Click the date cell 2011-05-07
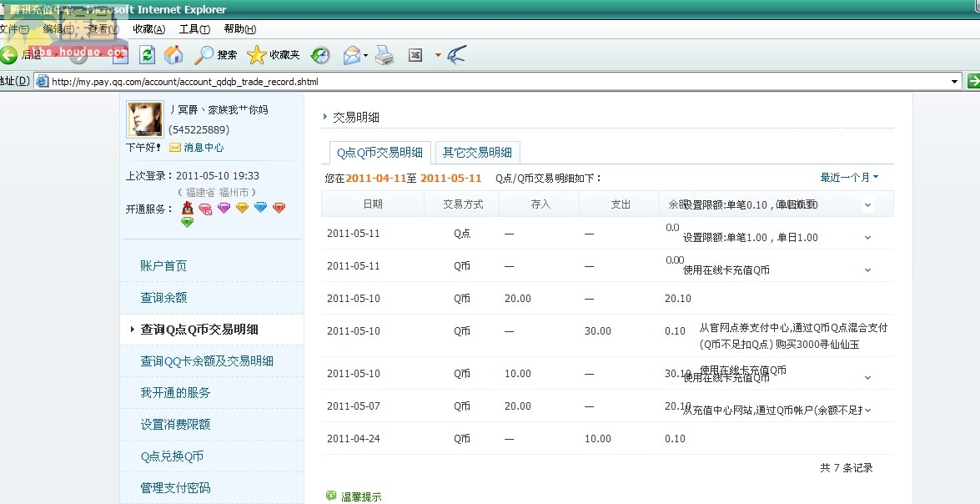This screenshot has height=504, width=980. click(x=353, y=406)
